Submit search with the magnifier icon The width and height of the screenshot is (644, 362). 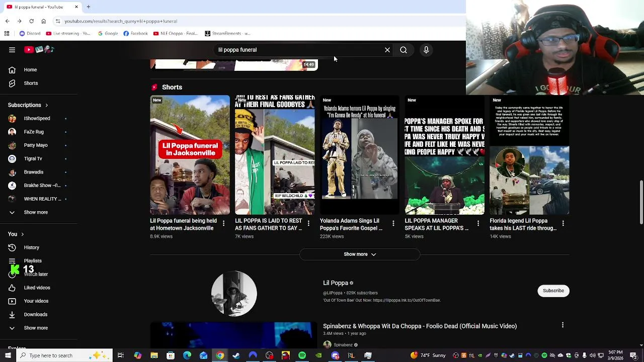(x=404, y=50)
